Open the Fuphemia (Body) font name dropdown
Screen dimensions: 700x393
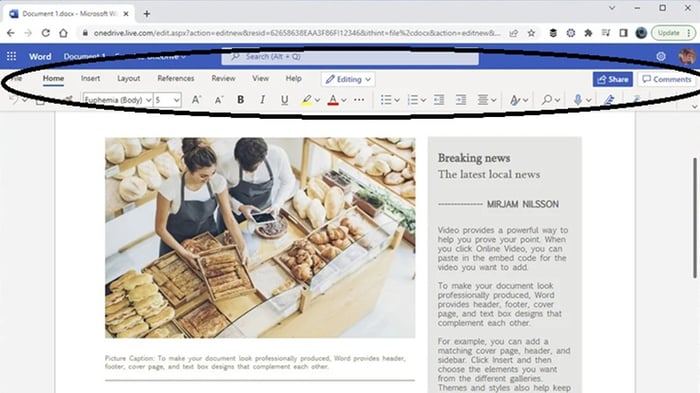(x=118, y=100)
